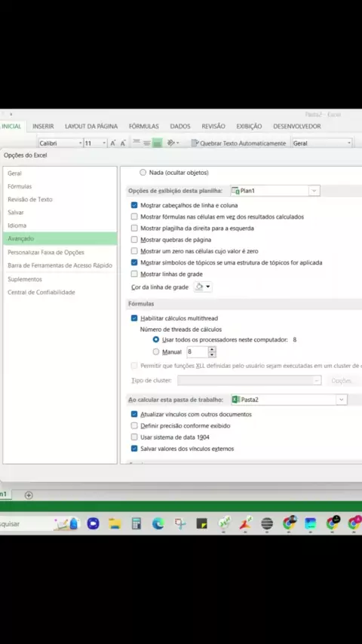Toggle Habilitar cálculos multithread
Screen dimensions: 362x644
pos(134,318)
